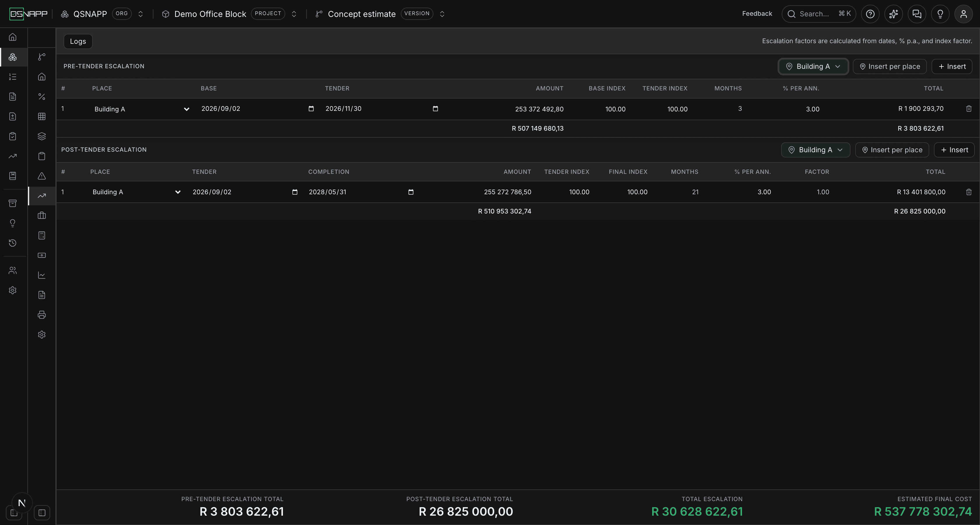Open the percentage icon in sidebar

tap(42, 97)
